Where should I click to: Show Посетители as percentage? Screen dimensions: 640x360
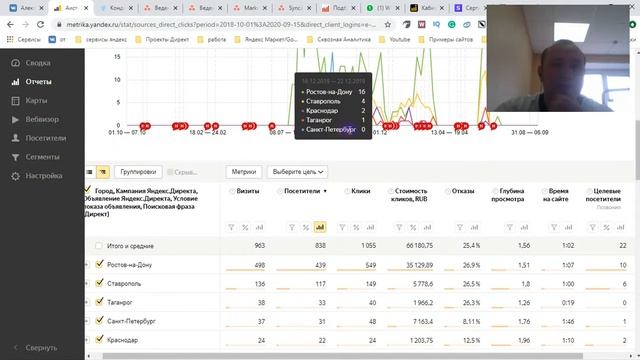click(306, 227)
